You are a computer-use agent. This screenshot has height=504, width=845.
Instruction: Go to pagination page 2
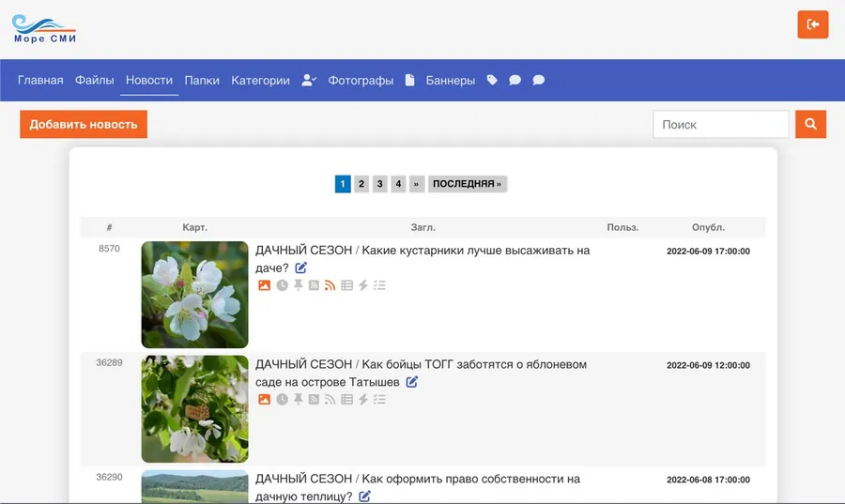click(361, 184)
